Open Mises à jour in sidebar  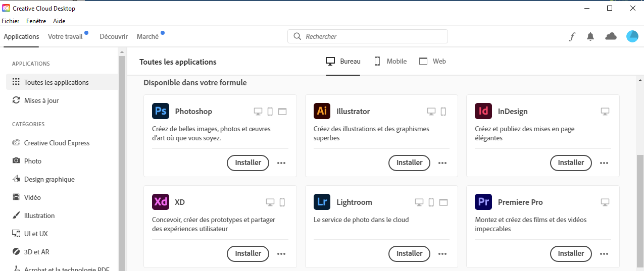coord(62,100)
